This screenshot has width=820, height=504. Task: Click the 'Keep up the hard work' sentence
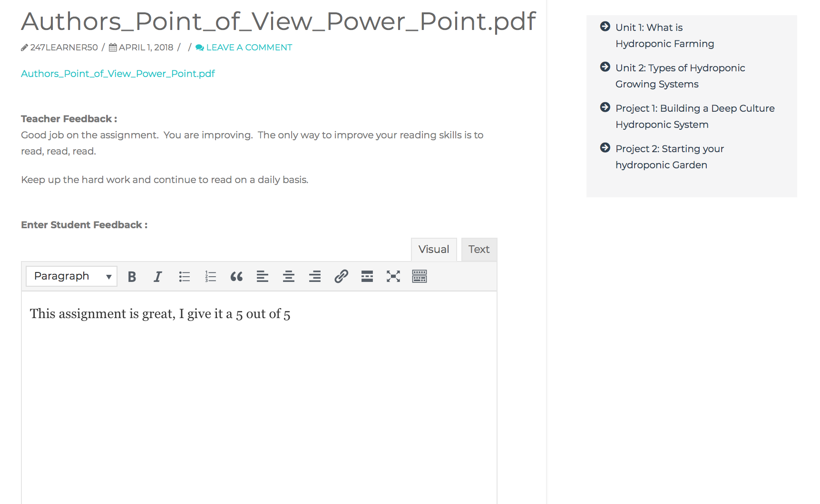(x=165, y=180)
